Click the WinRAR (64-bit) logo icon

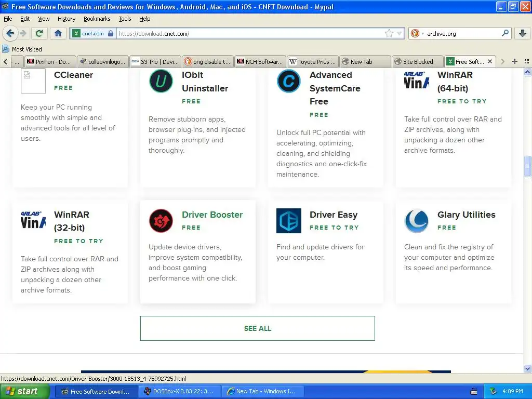click(416, 81)
